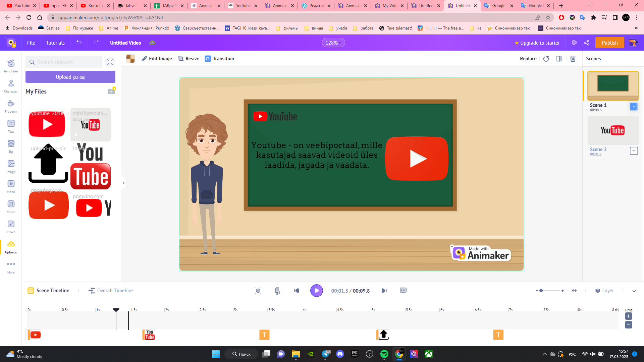Open More sidebar options
Image resolution: width=644 pixels, height=362 pixels.
coord(11,267)
